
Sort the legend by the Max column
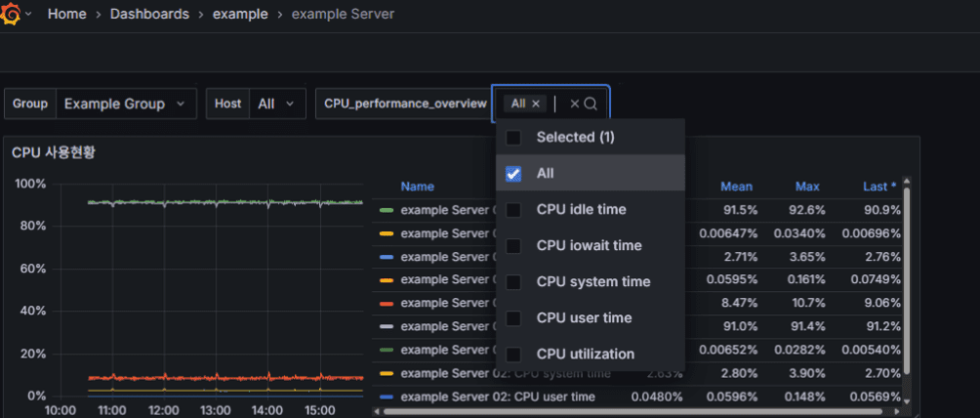click(x=807, y=187)
